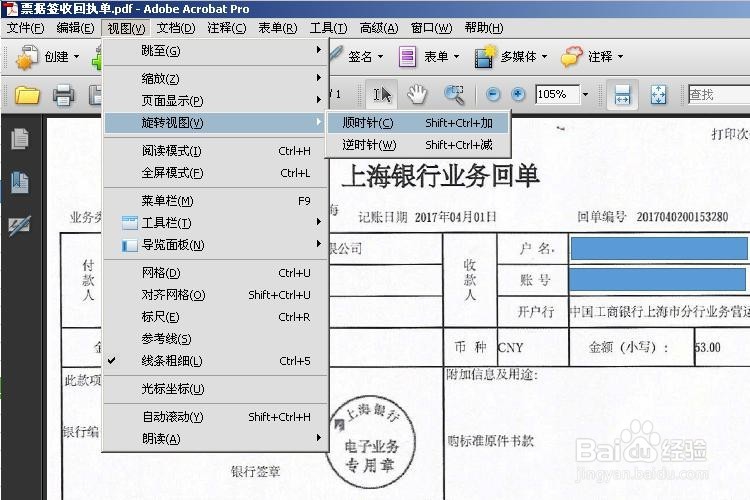Open the Bookmarks panel in sidebar
Viewport: 750px width, 500px height.
[x=20, y=182]
